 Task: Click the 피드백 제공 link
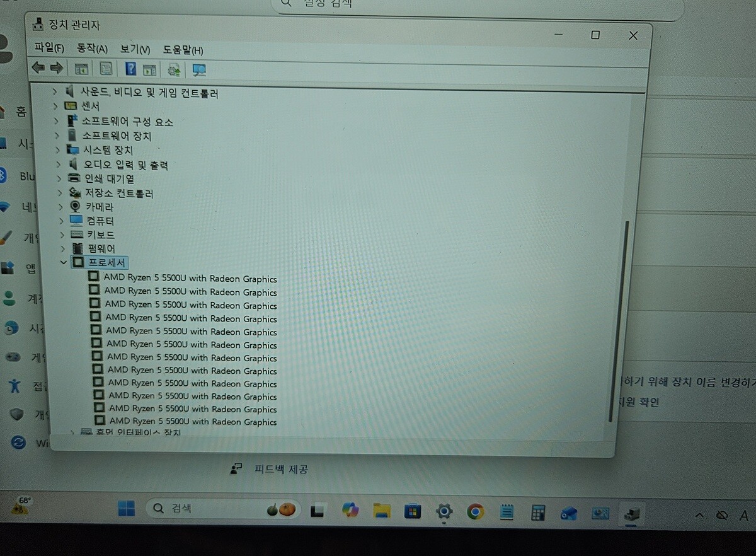coord(281,469)
